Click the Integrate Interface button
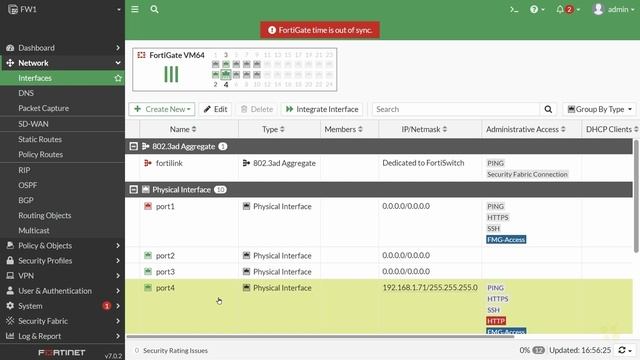Viewport: 640px width, 360px height. [x=322, y=109]
